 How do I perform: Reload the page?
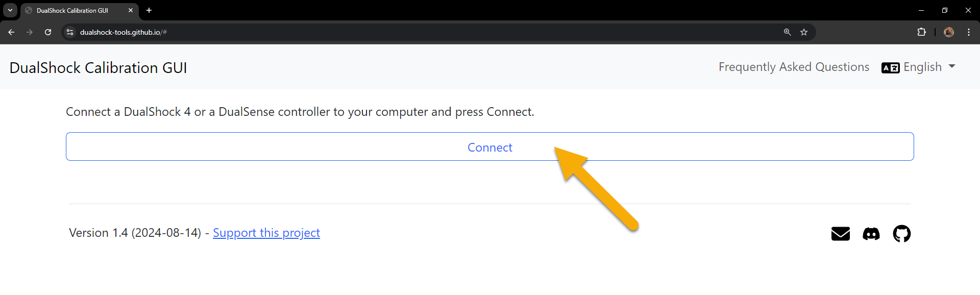[48, 32]
